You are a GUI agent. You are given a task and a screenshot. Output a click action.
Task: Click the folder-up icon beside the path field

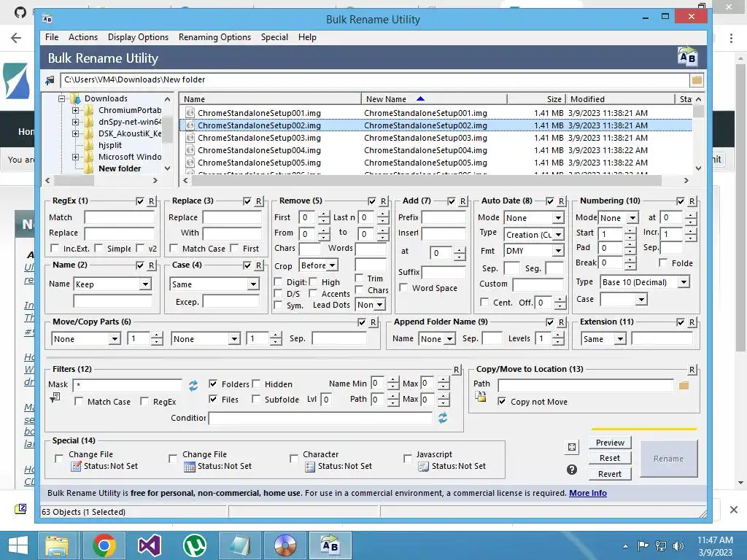click(x=50, y=80)
